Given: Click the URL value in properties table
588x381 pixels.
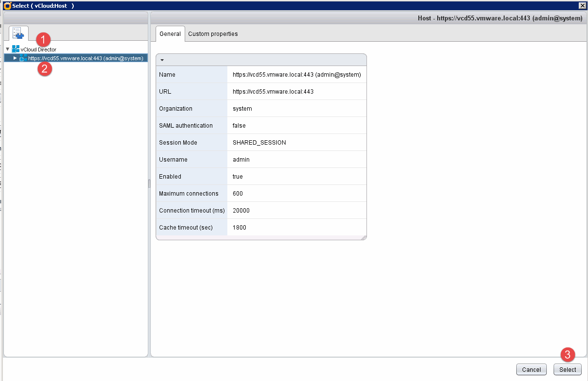Looking at the screenshot, I should pyautogui.click(x=273, y=92).
